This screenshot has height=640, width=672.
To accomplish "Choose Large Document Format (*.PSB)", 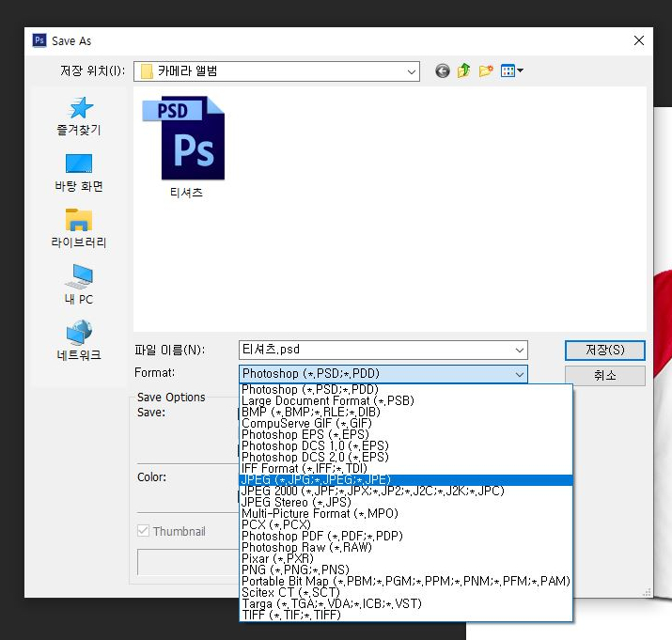I will tap(405, 400).
